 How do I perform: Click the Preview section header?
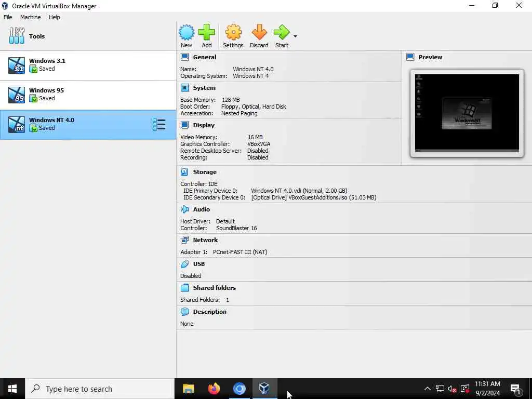[430, 57]
